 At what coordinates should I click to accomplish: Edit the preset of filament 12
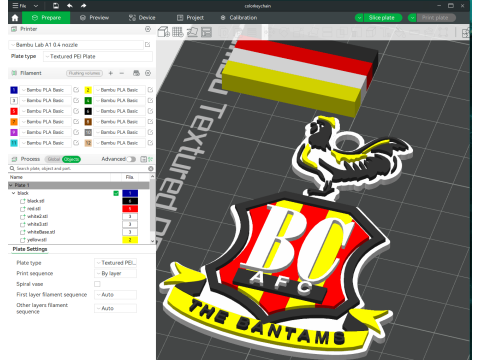(x=150, y=143)
